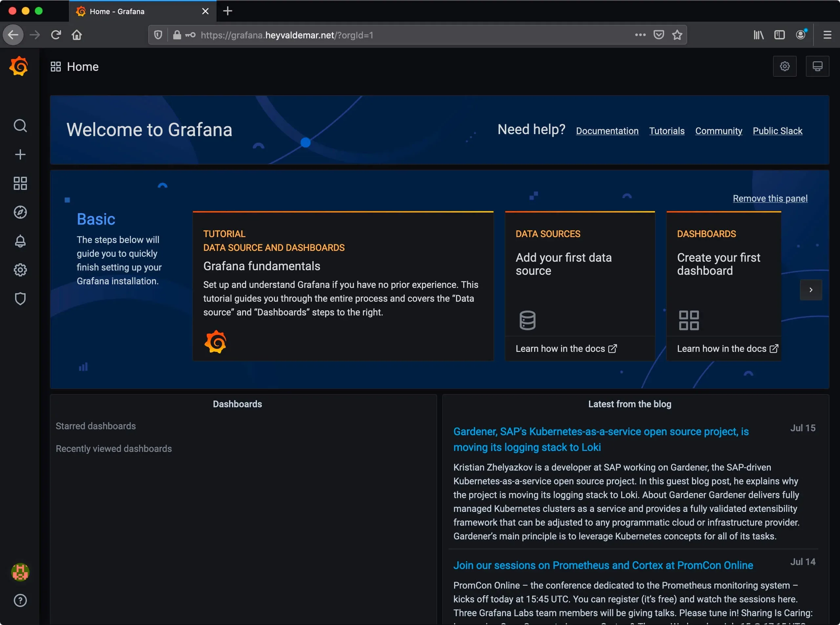Viewport: 840px width, 625px height.
Task: Open the Alerting bell icon in the sidebar
Action: (x=20, y=241)
